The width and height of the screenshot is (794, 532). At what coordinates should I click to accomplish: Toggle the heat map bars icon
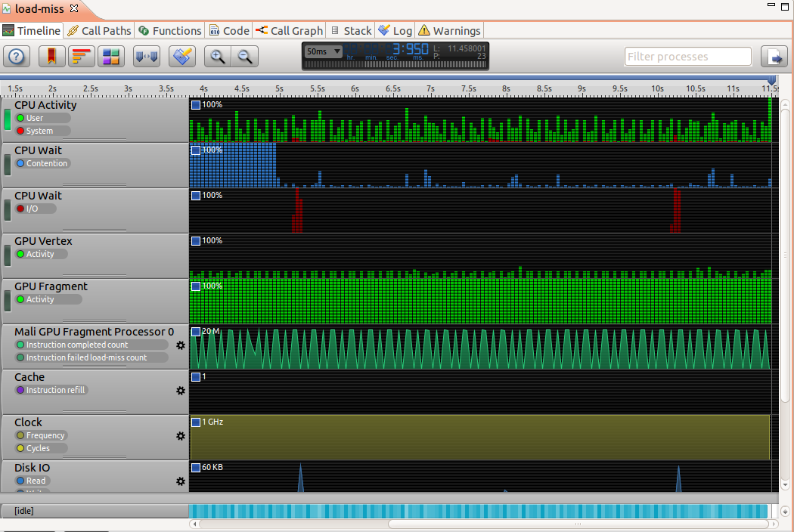[x=81, y=57]
